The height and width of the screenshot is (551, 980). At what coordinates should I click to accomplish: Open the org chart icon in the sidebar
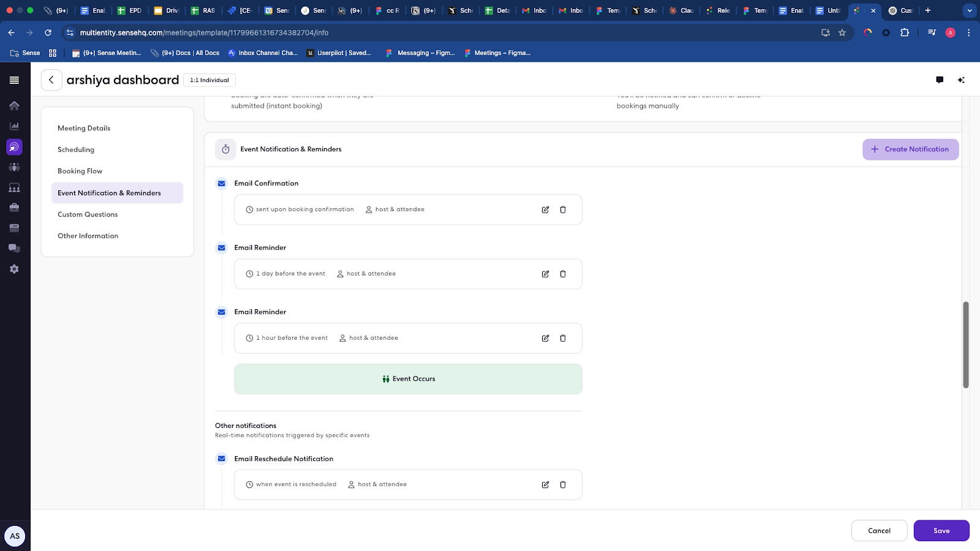(14, 188)
